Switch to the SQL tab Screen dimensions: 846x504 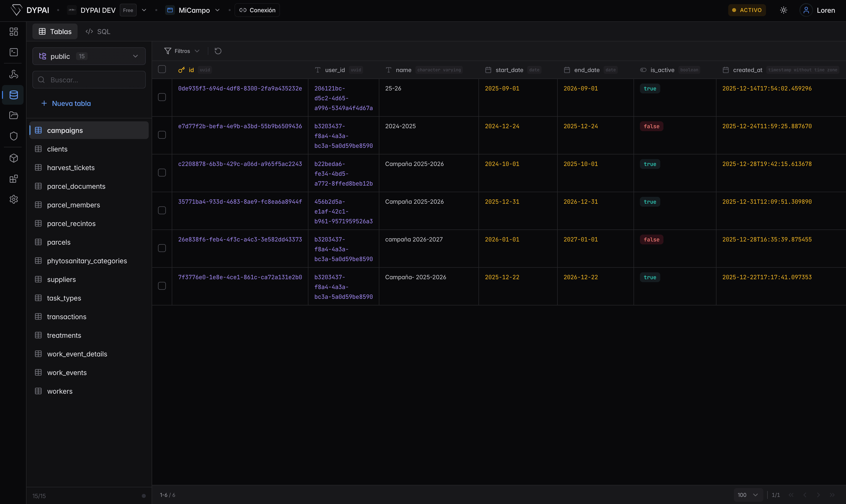pyautogui.click(x=98, y=32)
